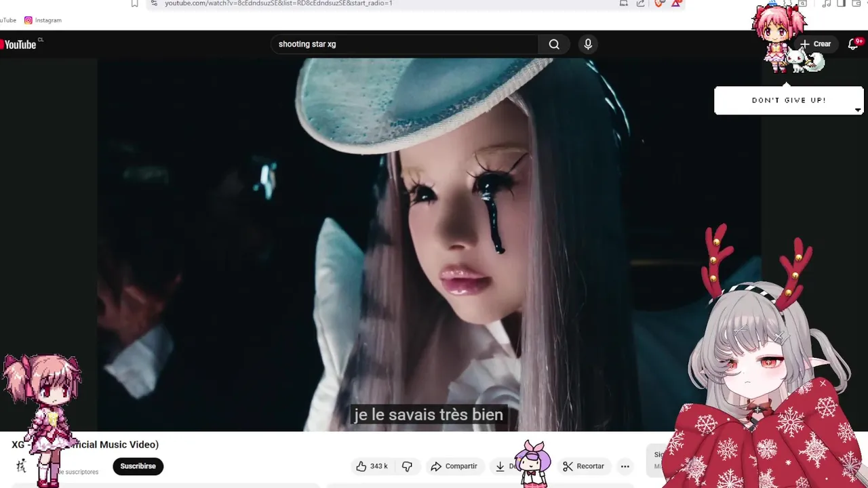Image resolution: width=868 pixels, height=488 pixels.
Task: Dislike the video with thumbs-down
Action: pyautogui.click(x=407, y=466)
